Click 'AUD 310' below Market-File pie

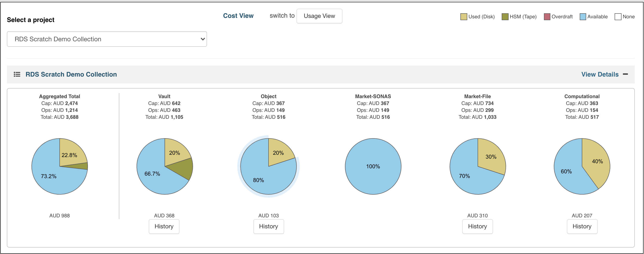pos(478,215)
